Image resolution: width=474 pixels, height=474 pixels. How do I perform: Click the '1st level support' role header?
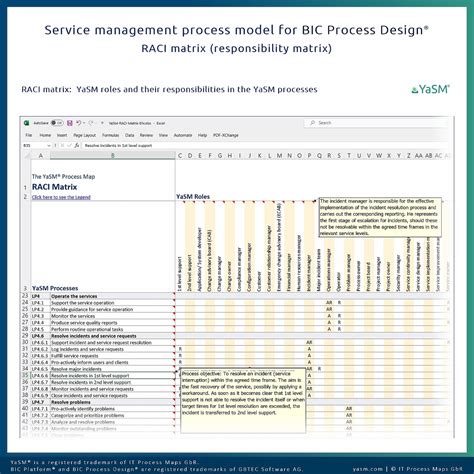[x=180, y=274]
